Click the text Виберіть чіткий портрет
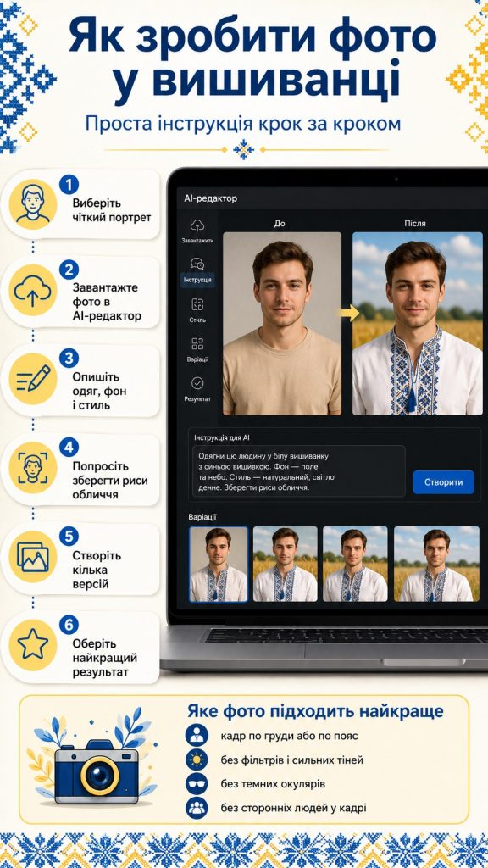The height and width of the screenshot is (868, 488). coord(111,210)
